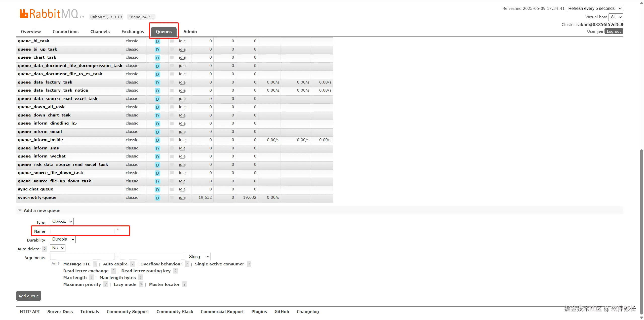Click the RabbitMQ logo
644x320 pixels.
click(x=49, y=14)
